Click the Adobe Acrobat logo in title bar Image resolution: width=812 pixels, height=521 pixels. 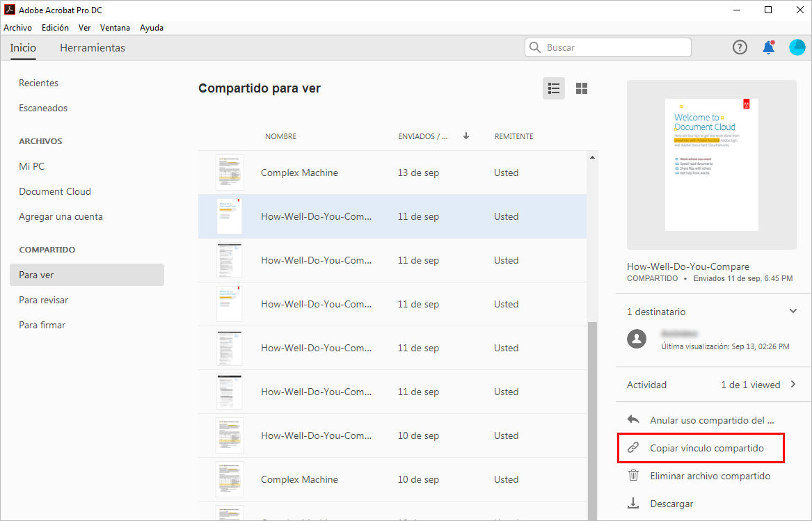pos(9,9)
